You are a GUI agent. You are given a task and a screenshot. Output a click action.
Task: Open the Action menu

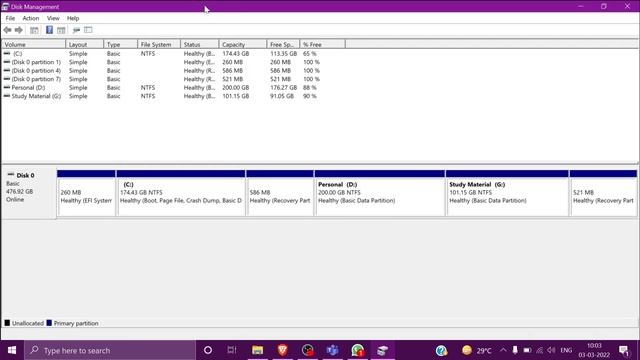coord(31,18)
